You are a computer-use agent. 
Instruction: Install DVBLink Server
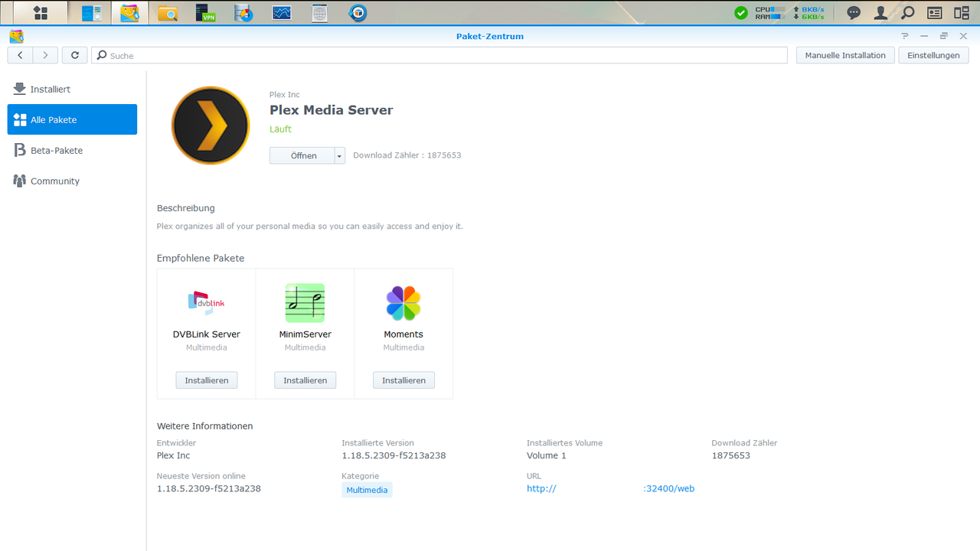pos(207,380)
